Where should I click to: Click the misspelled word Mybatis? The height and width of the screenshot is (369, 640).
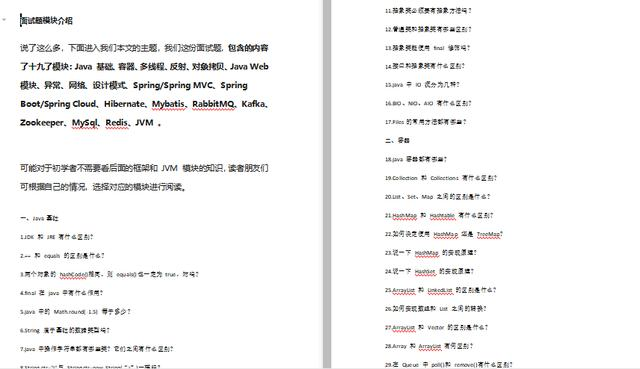[168, 104]
